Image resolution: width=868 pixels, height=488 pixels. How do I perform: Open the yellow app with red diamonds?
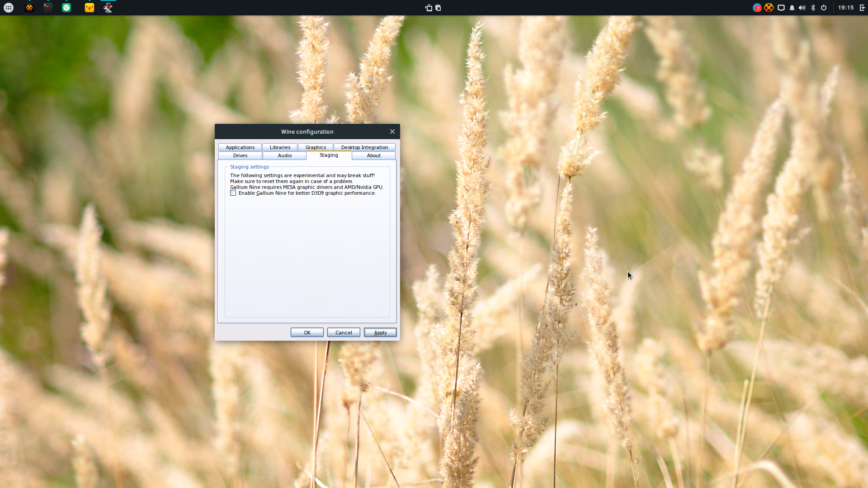tap(90, 8)
